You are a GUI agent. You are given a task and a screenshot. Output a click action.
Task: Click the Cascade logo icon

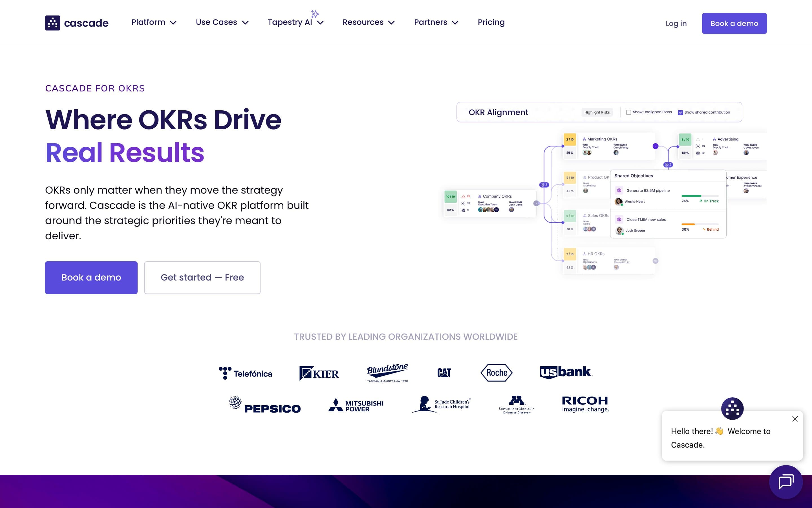53,23
